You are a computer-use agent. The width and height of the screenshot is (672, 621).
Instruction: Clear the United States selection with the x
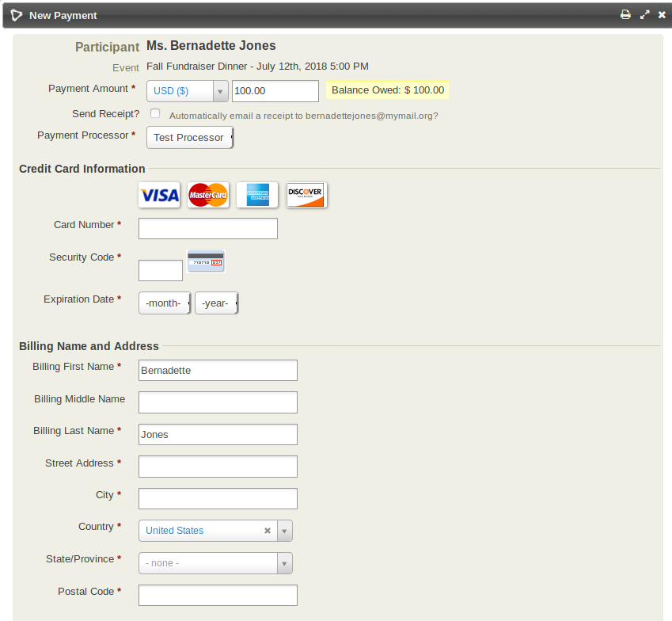(268, 531)
